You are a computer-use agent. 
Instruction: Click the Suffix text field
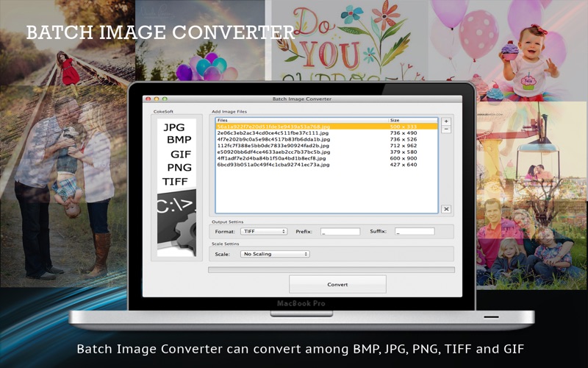click(415, 231)
